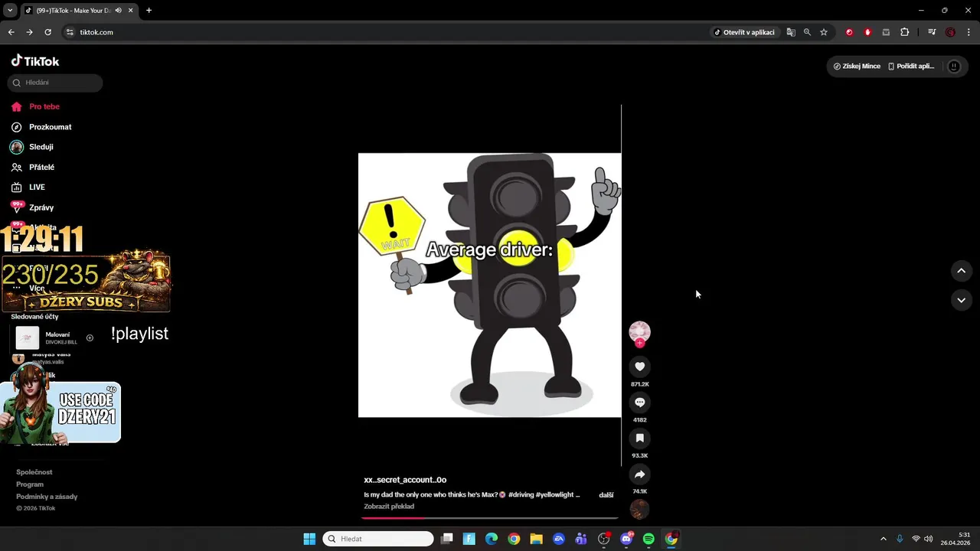
Task: Click Získej Mince coin button
Action: [857, 67]
